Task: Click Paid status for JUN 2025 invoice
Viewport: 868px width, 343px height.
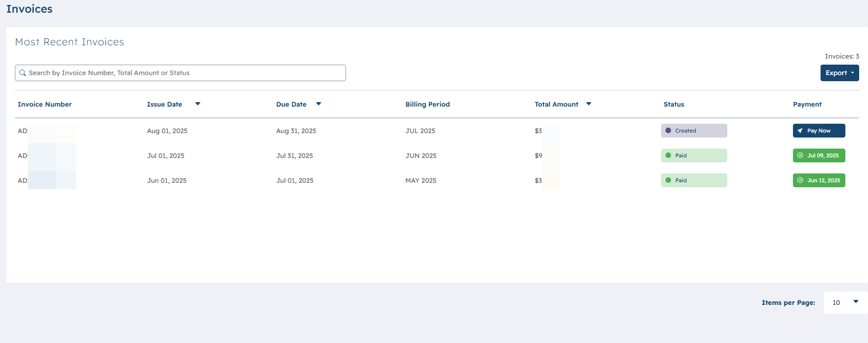Action: (694, 156)
